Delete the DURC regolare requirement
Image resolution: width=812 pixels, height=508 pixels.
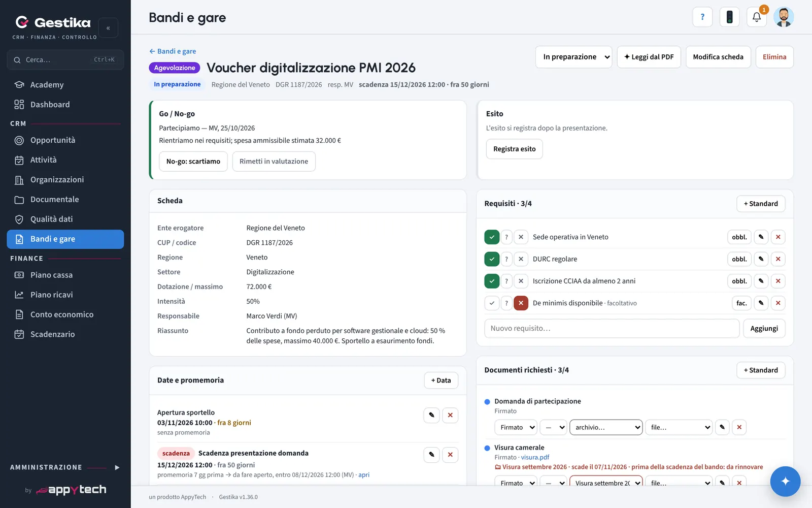click(778, 259)
